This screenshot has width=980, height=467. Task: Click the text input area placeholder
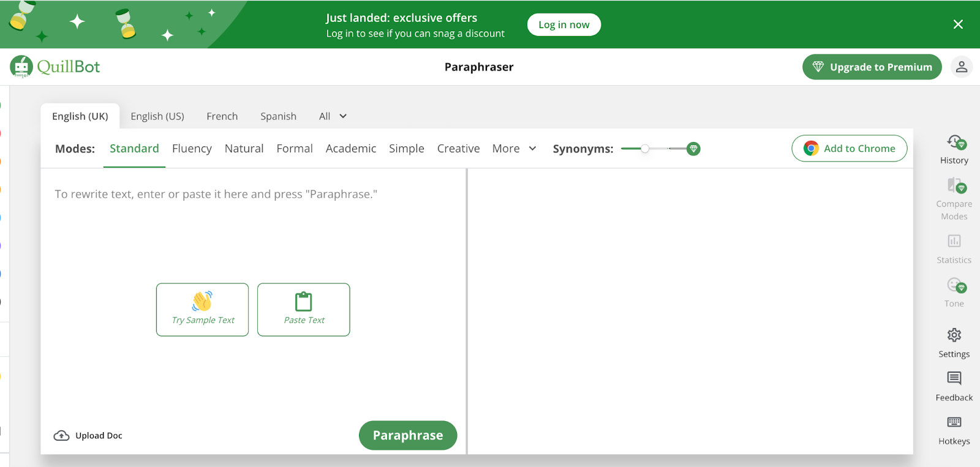[x=216, y=194]
